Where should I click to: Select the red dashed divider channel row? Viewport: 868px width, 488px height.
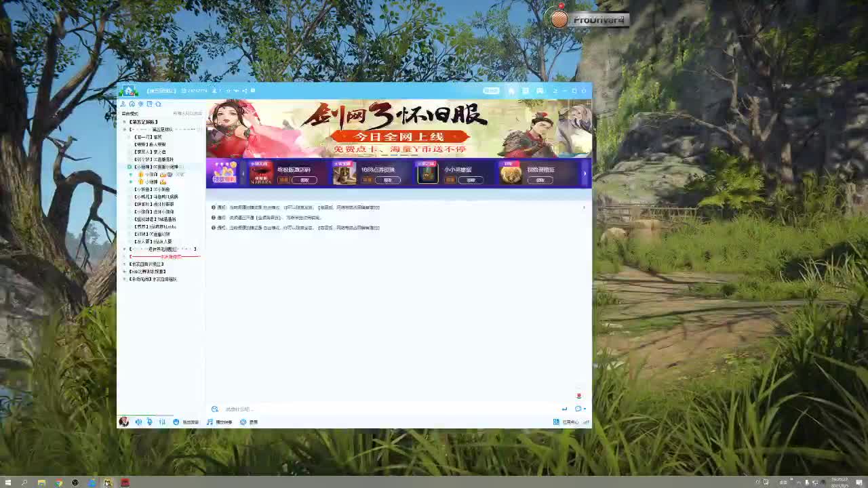pos(165,257)
